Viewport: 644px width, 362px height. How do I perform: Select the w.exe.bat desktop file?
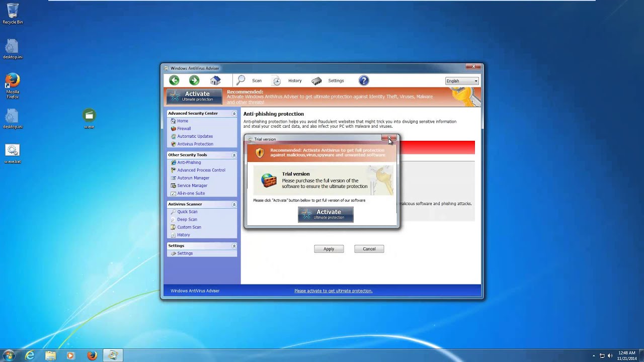point(13,154)
